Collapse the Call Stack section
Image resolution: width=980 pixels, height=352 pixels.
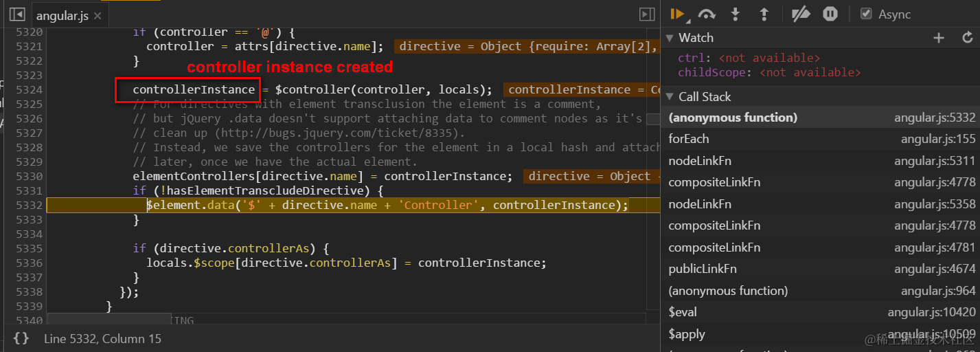click(x=670, y=97)
